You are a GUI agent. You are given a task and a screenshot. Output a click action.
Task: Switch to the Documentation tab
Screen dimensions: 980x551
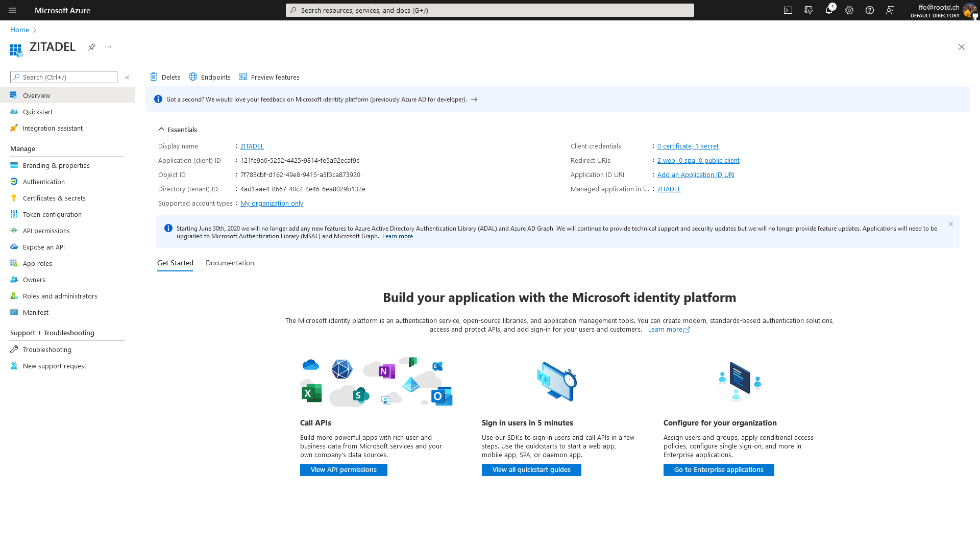pos(230,262)
